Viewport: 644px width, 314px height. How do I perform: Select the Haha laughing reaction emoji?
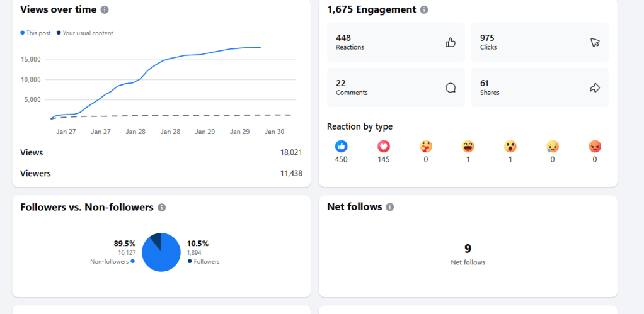468,146
